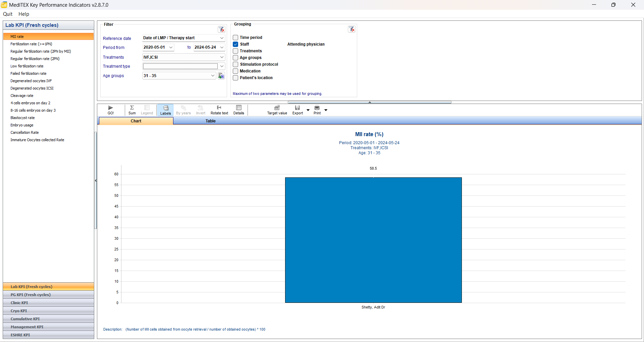Switch to the Table tab
The width and height of the screenshot is (644, 342).
(x=210, y=121)
